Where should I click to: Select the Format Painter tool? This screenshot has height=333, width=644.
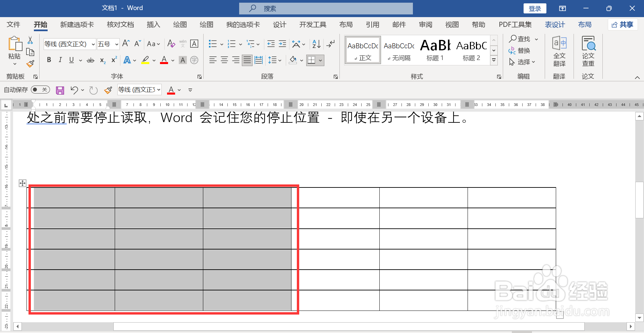pos(30,63)
